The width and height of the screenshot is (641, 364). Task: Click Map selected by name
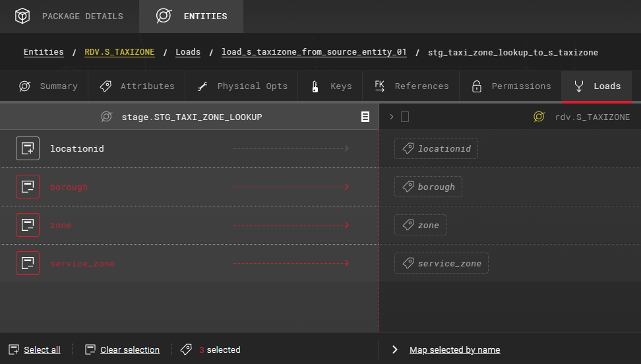454,349
